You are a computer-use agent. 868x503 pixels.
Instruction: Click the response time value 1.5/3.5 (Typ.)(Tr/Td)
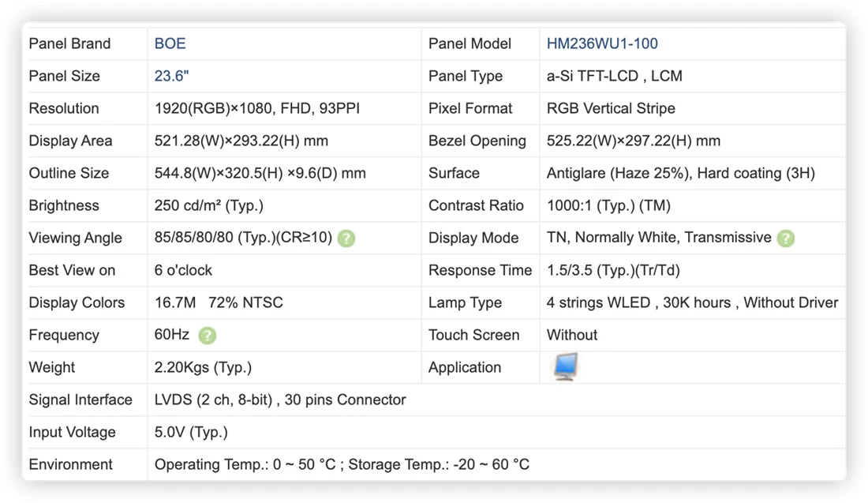click(x=613, y=270)
